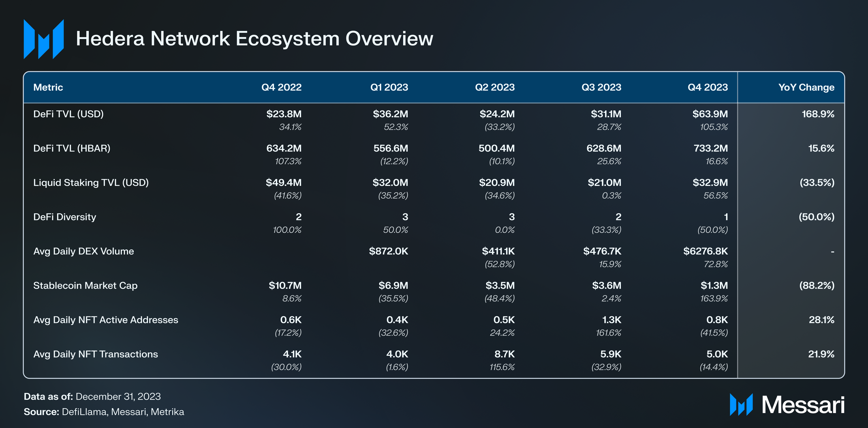Screen dimensions: 868x428
Task: Click the "$32.9M" liquid staking value
Action: (x=710, y=183)
